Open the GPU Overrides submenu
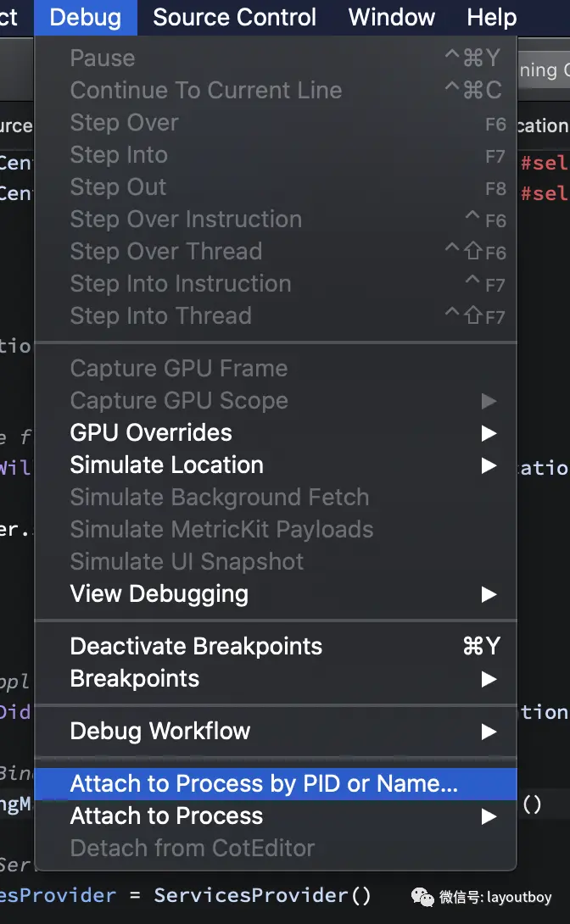Screen dimensions: 570x924 point(150,433)
